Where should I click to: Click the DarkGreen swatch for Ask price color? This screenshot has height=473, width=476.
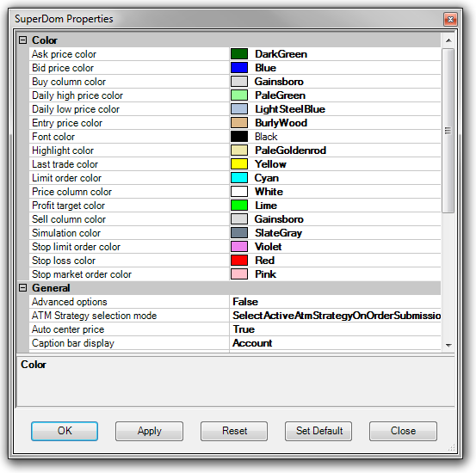239,54
